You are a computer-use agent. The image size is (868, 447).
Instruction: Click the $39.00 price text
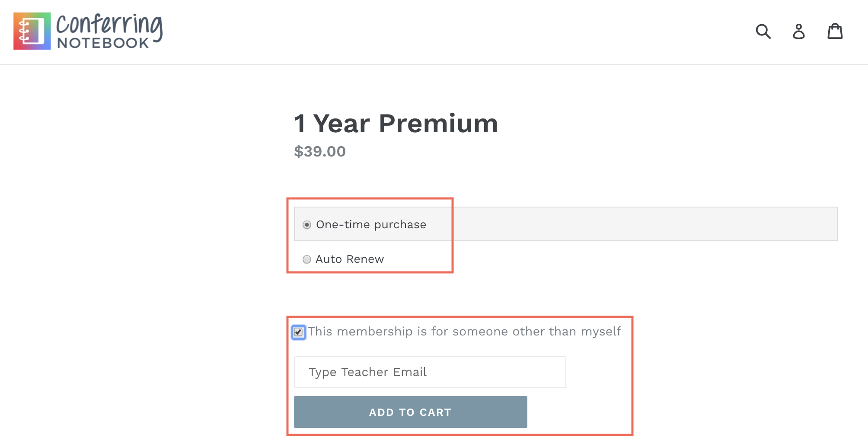[320, 152]
